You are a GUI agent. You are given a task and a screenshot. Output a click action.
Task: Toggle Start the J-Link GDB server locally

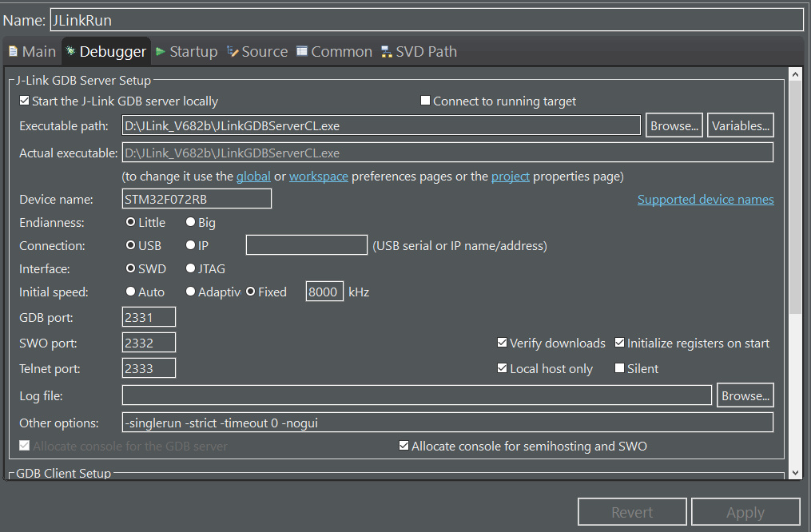(x=24, y=101)
